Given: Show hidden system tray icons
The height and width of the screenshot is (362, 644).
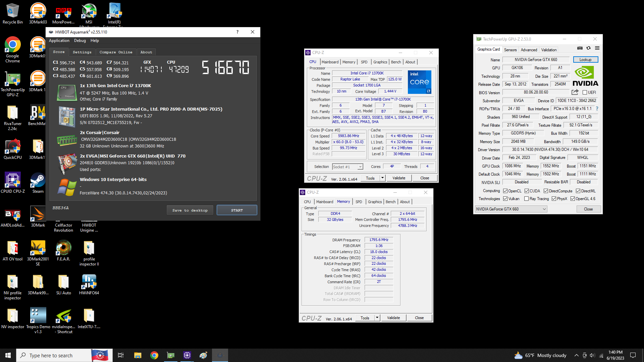Looking at the screenshot, I should 576,355.
